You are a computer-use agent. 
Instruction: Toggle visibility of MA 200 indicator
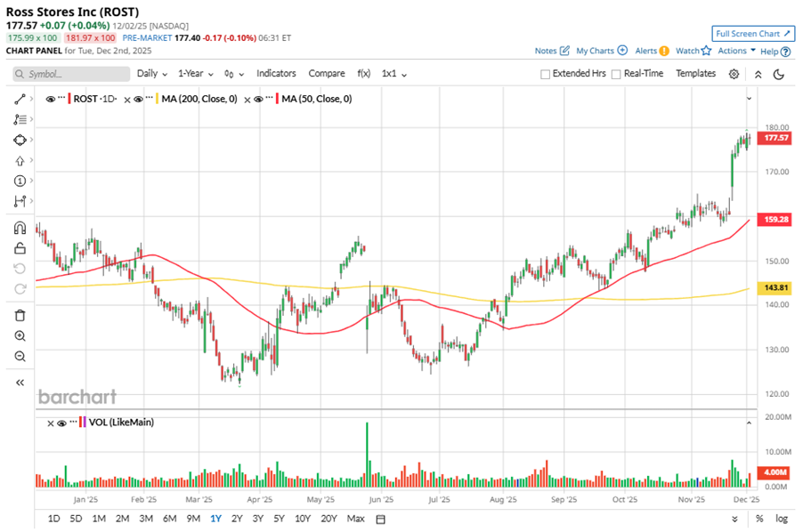point(138,100)
